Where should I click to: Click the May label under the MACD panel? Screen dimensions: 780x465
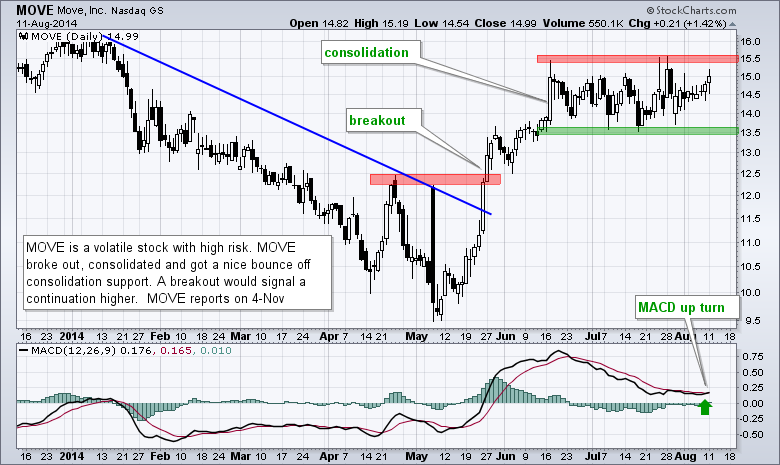click(416, 456)
